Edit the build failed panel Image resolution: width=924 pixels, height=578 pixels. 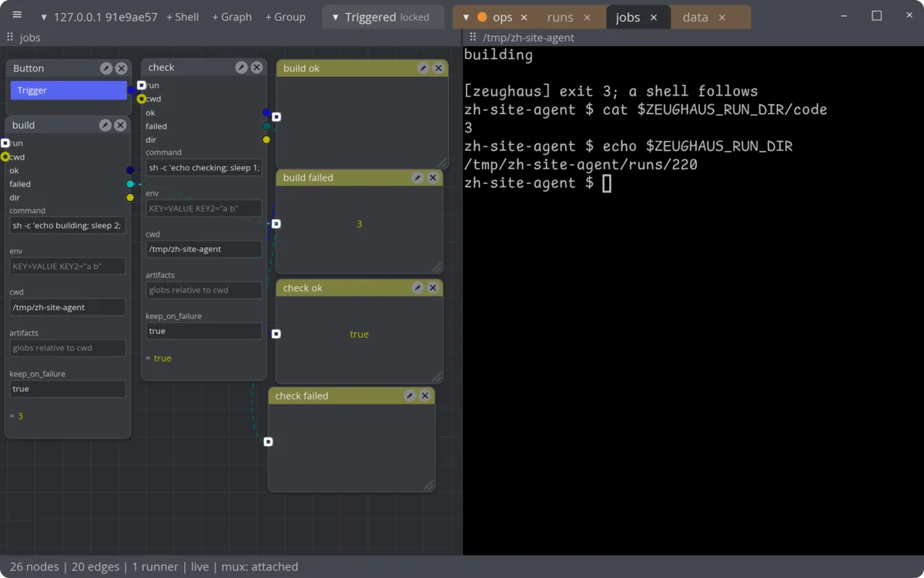[417, 178]
